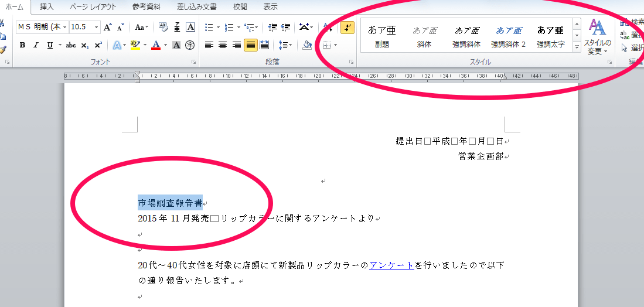
Task: Click the Select arrow icon in Editing group
Action: [x=625, y=47]
